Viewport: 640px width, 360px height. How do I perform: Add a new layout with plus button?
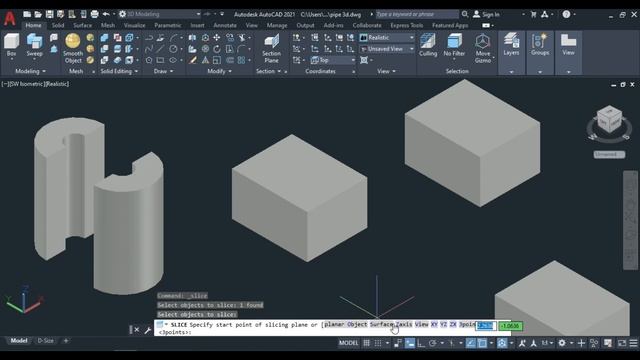click(66, 340)
